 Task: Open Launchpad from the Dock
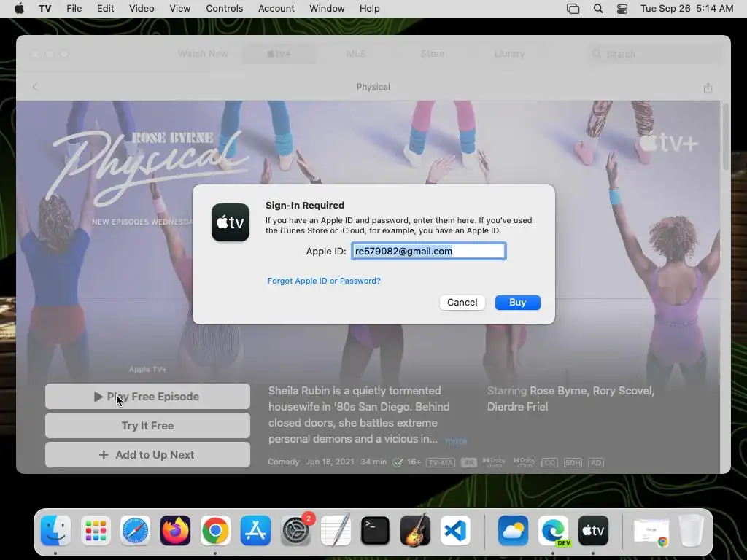pos(96,530)
